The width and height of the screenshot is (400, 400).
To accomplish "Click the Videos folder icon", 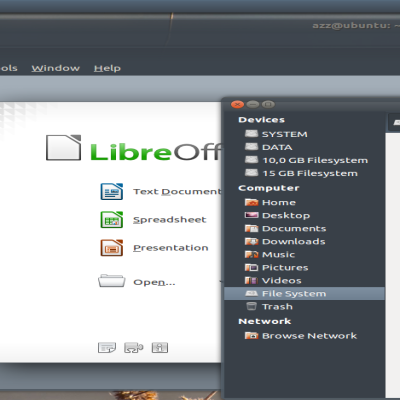I will (251, 280).
